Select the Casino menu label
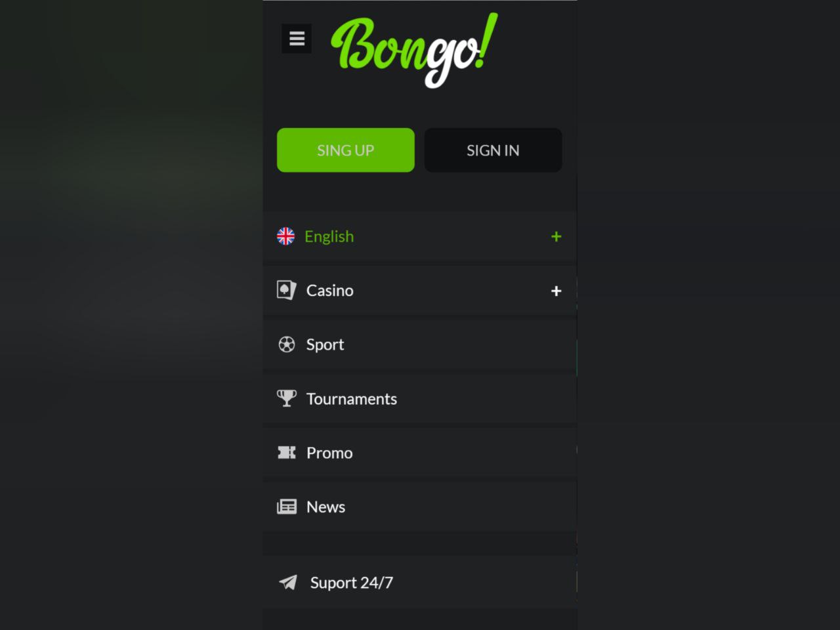The width and height of the screenshot is (840, 630). click(330, 290)
